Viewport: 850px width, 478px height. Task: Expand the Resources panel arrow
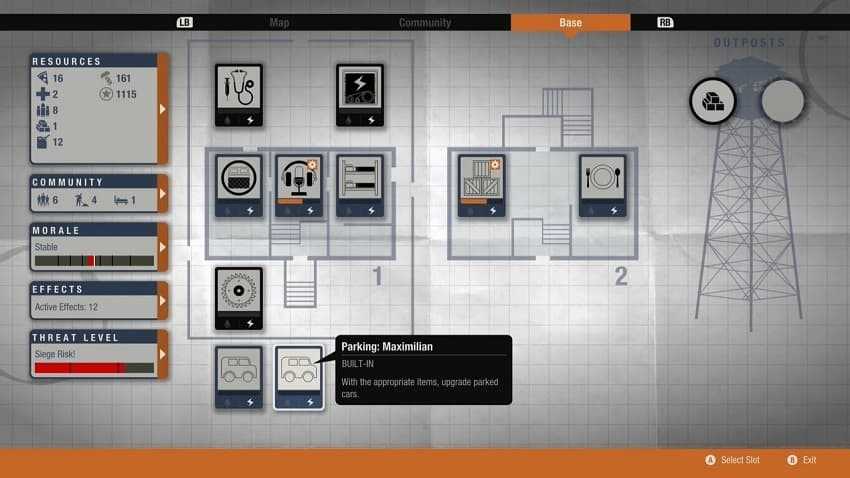[163, 108]
